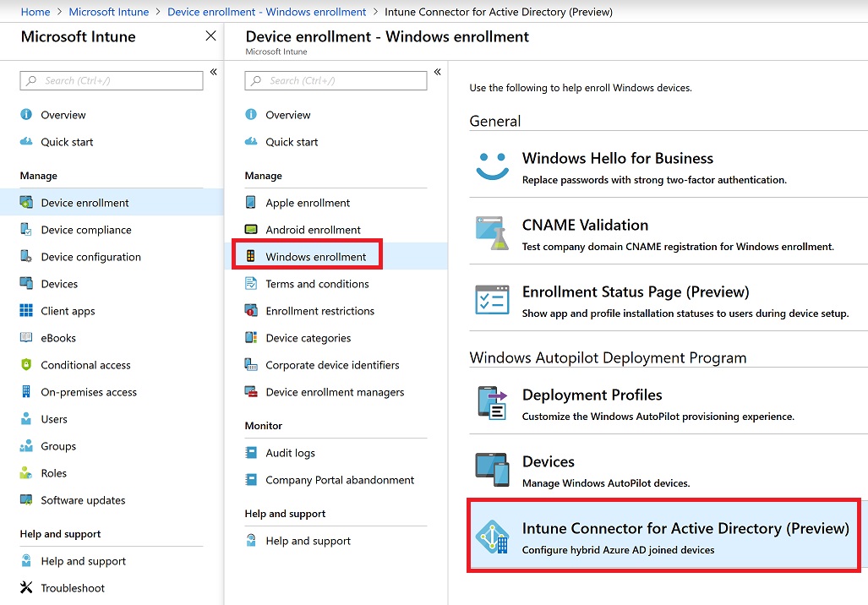Focus the Microsoft Intune menu search box

112,80
